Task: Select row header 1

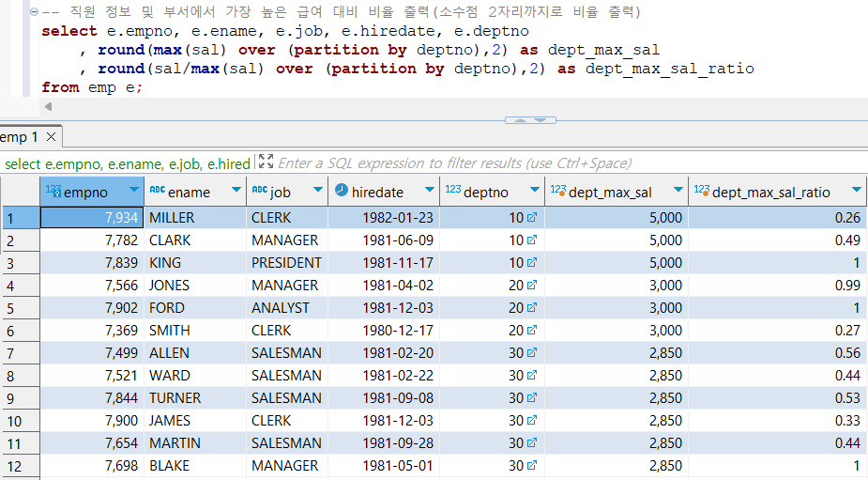Action: (x=21, y=218)
